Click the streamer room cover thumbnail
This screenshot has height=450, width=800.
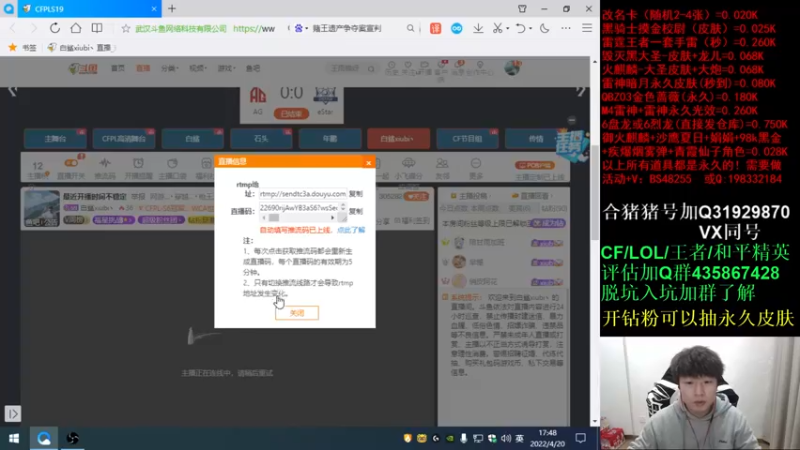tap(42, 208)
